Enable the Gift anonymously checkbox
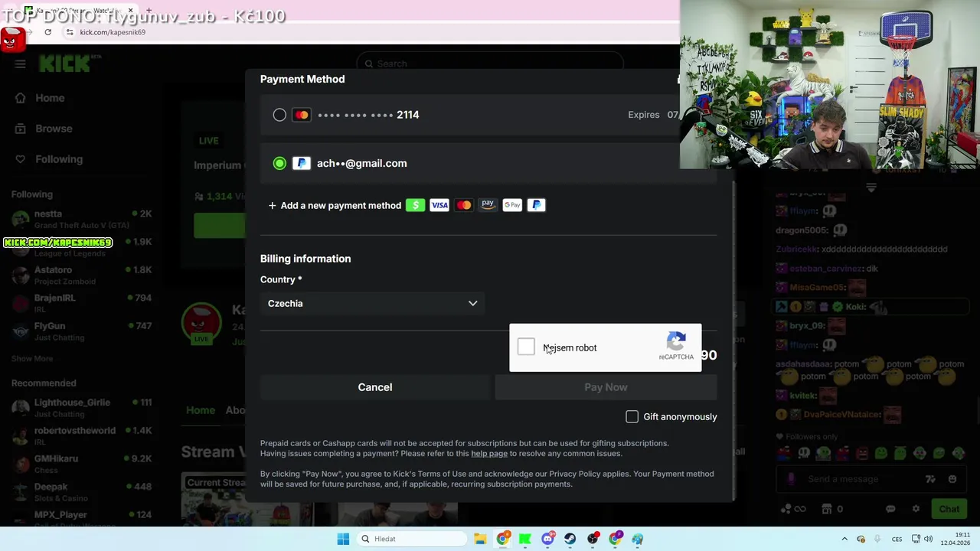 [x=632, y=416]
